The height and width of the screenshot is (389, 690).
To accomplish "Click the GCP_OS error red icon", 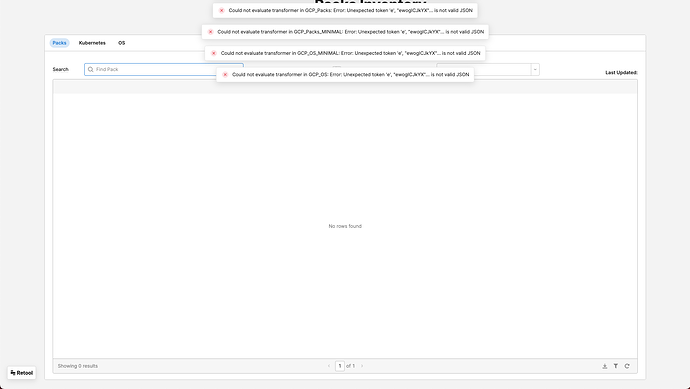I will coord(225,75).
